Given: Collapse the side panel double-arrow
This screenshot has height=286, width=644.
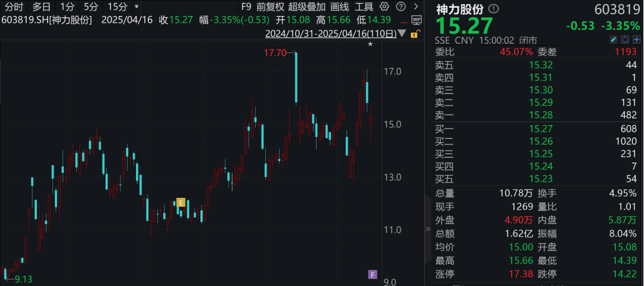Looking at the screenshot, I should coord(428,229).
